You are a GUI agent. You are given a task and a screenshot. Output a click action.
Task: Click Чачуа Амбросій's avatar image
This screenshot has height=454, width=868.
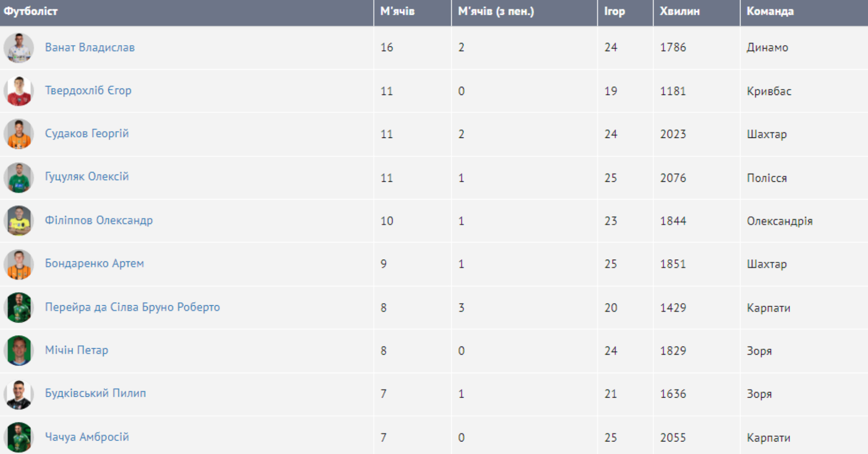19,437
